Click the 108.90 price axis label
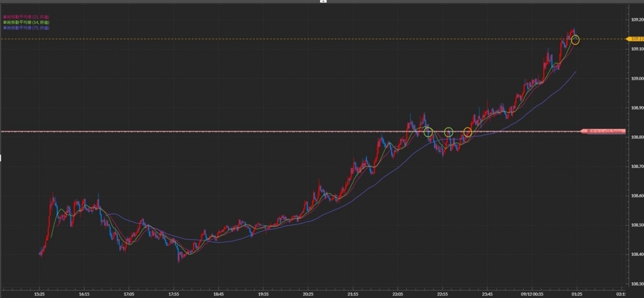 (637, 108)
